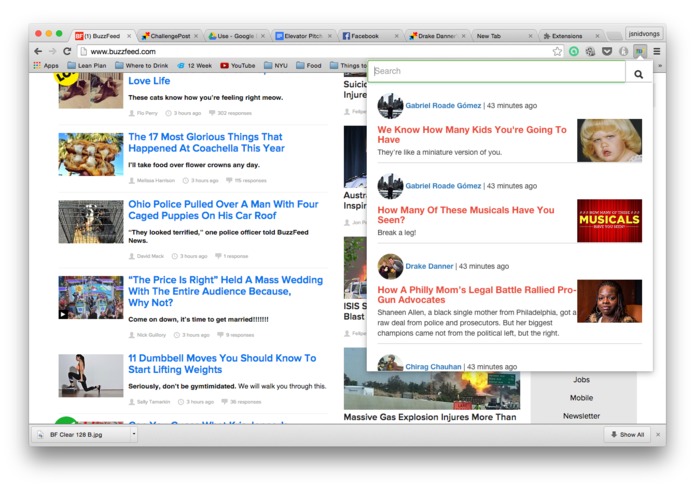This screenshot has width=695, height=494.
Task: Open Lean Plan bookmark folder
Action: pyautogui.click(x=87, y=66)
